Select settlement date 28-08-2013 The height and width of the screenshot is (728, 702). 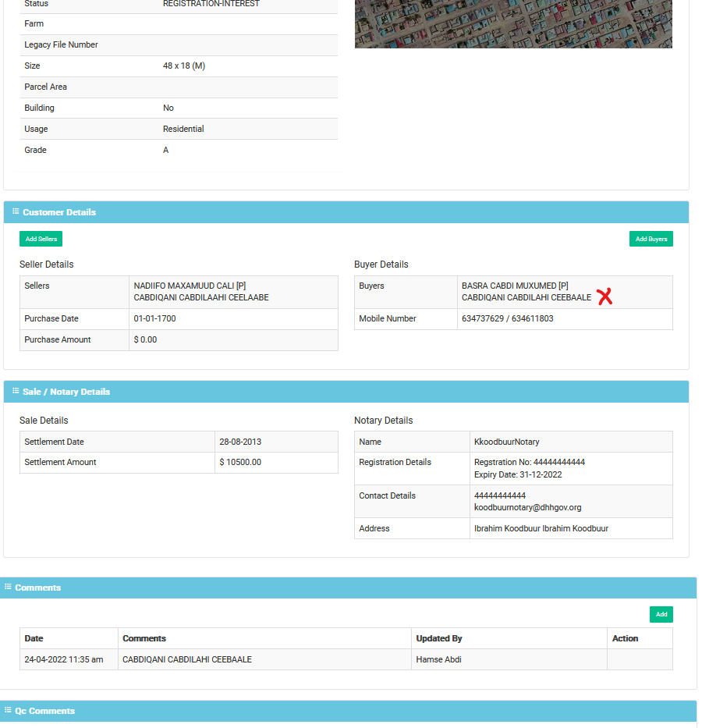click(x=240, y=442)
